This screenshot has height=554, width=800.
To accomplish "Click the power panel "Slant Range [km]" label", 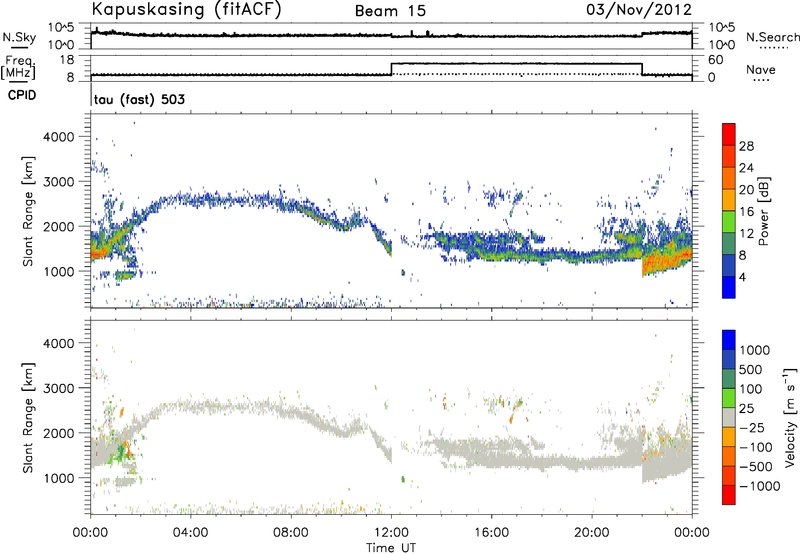I will coord(28,211).
